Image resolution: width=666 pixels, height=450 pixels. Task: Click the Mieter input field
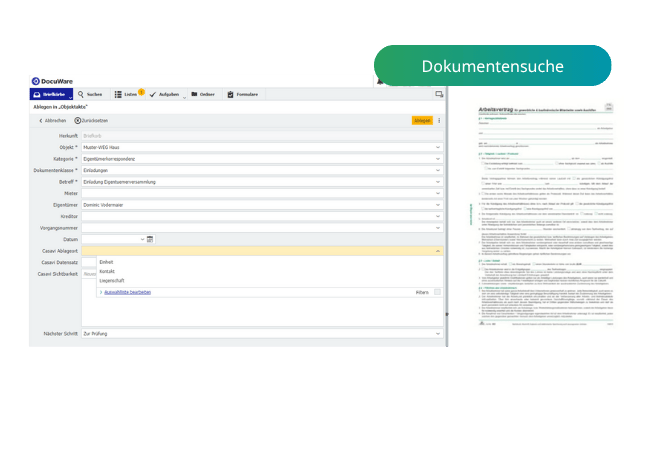(262, 193)
